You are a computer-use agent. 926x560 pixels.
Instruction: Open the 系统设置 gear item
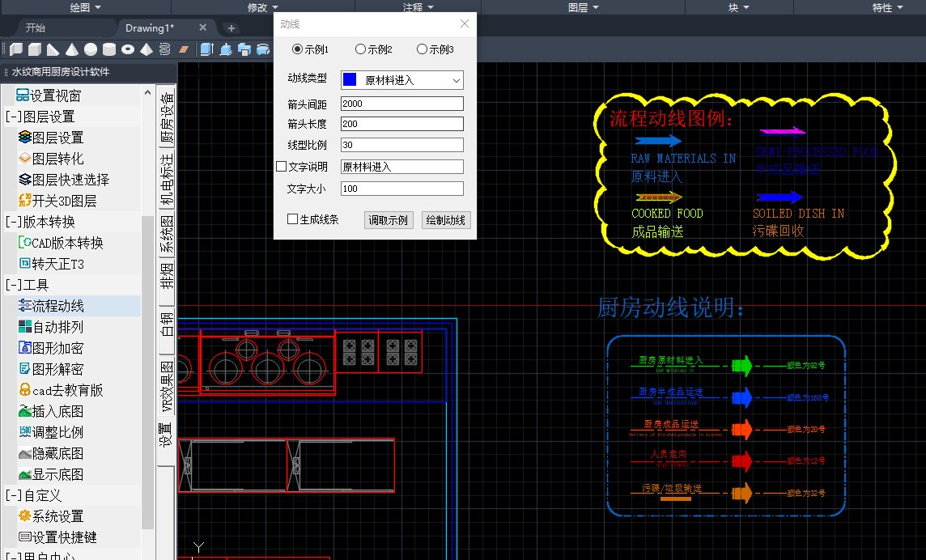tap(58, 516)
